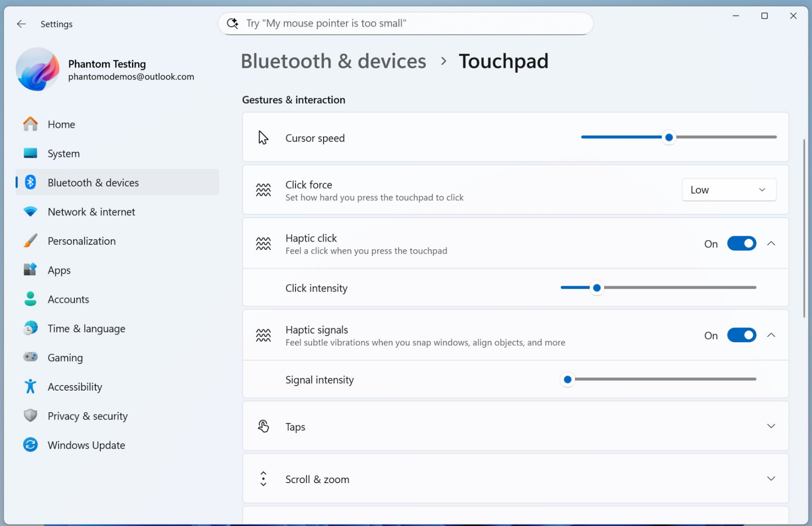This screenshot has height=526, width=812.
Task: Click the Settings search box
Action: [406, 23]
